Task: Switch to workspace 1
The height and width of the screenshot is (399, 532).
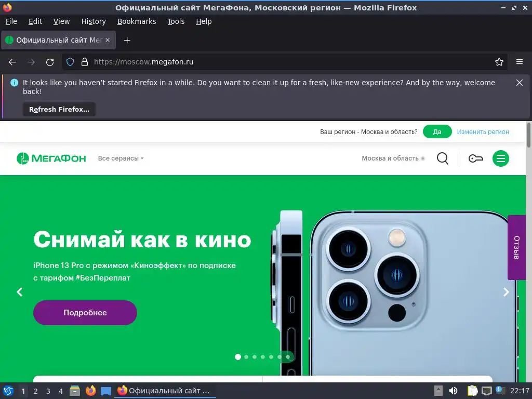Action: click(23, 391)
